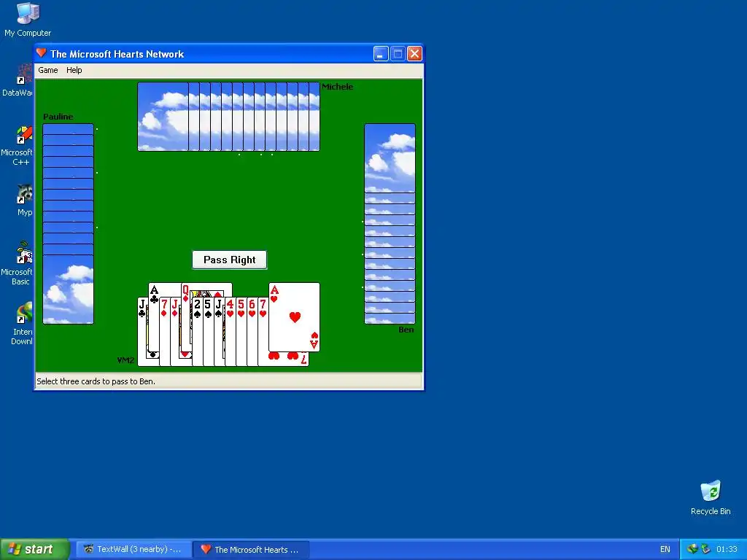Open the Windows start menu
Screen dimensions: 747x560
pos(35,549)
